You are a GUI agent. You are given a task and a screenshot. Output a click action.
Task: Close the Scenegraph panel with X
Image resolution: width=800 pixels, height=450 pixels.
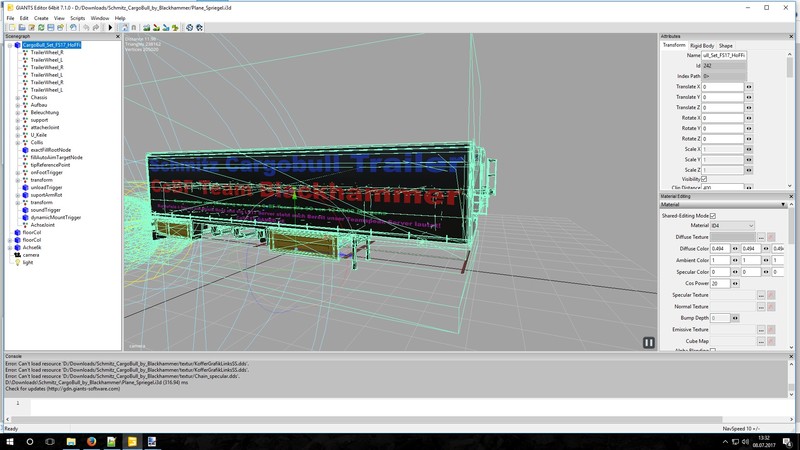[117, 36]
